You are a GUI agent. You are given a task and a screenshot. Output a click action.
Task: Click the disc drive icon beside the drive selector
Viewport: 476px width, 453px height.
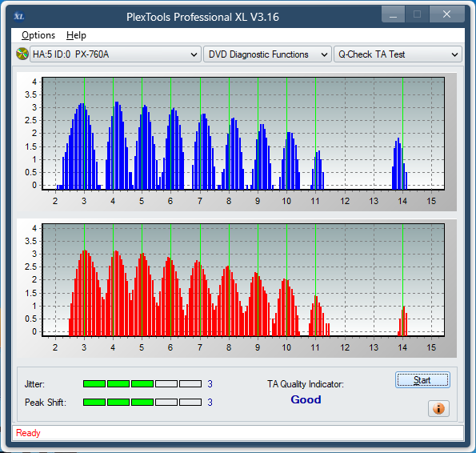pyautogui.click(x=22, y=54)
